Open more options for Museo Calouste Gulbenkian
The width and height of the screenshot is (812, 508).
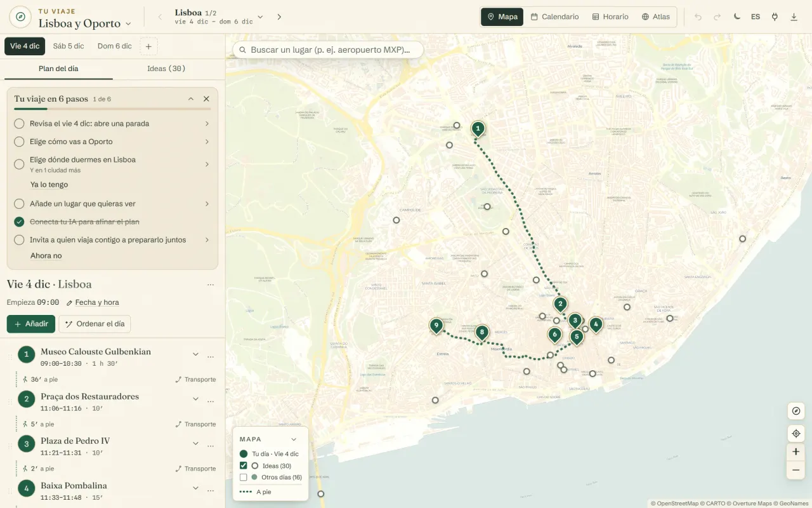(x=211, y=356)
